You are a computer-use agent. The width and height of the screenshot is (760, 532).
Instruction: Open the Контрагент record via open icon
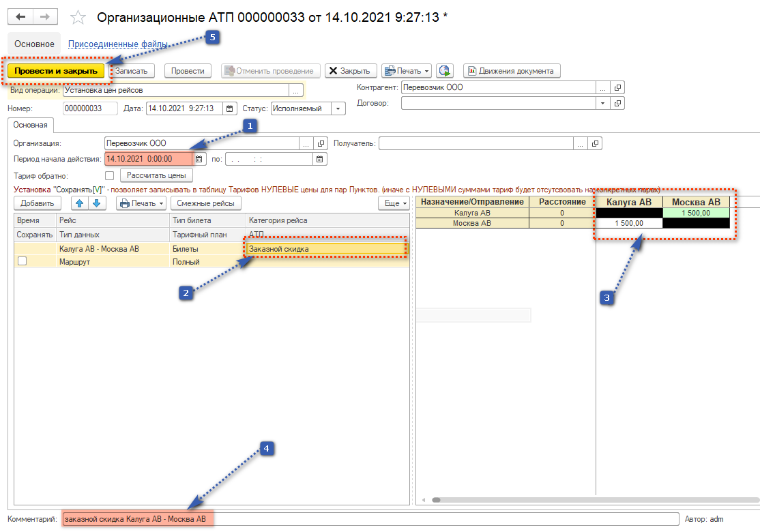[617, 88]
